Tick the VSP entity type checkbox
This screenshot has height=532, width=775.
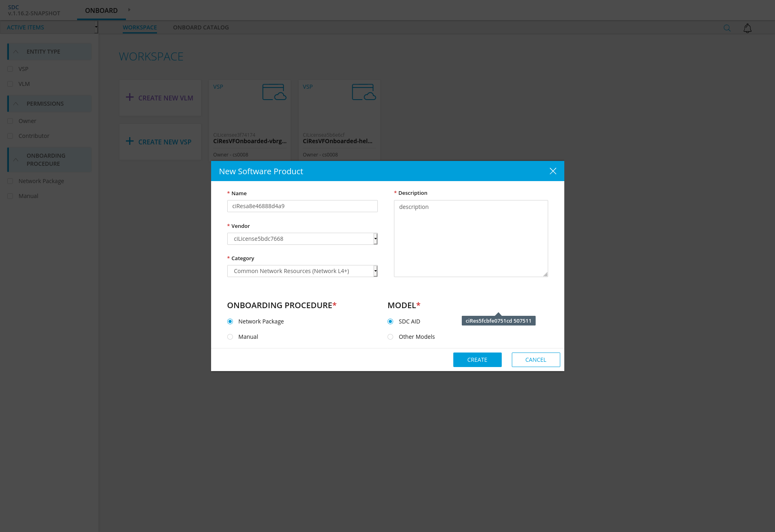tap(10, 69)
